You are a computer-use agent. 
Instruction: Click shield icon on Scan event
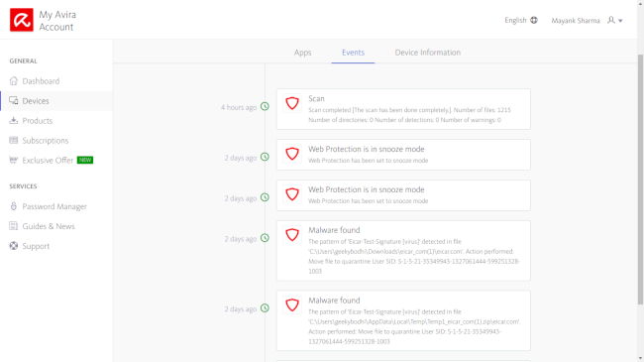click(x=292, y=103)
